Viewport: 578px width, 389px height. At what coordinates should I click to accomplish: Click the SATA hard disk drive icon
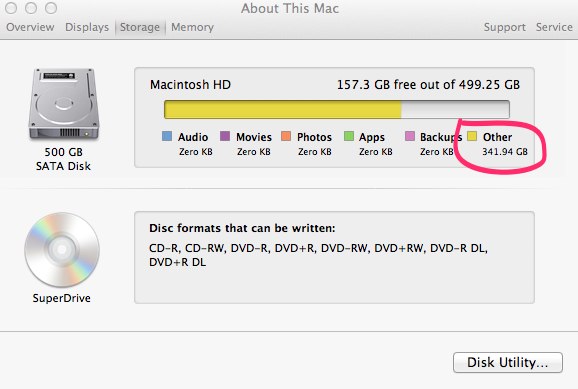point(64,104)
